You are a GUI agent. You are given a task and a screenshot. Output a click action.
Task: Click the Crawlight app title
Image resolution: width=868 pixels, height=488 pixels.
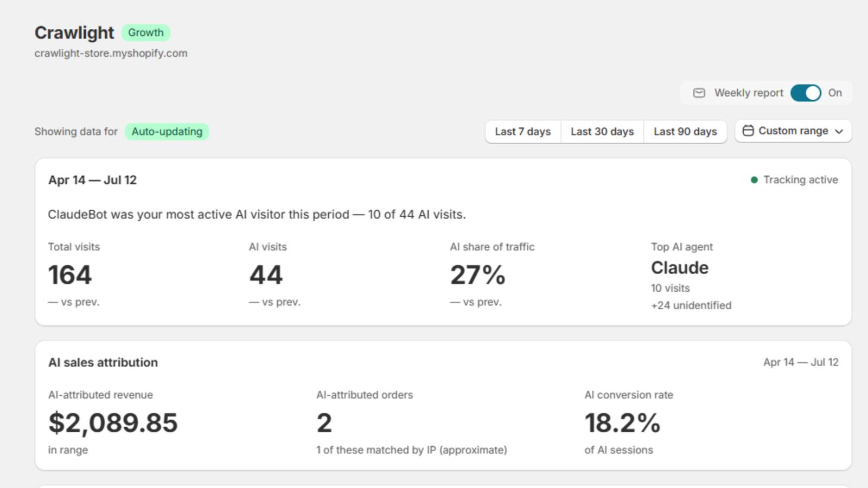pyautogui.click(x=74, y=33)
